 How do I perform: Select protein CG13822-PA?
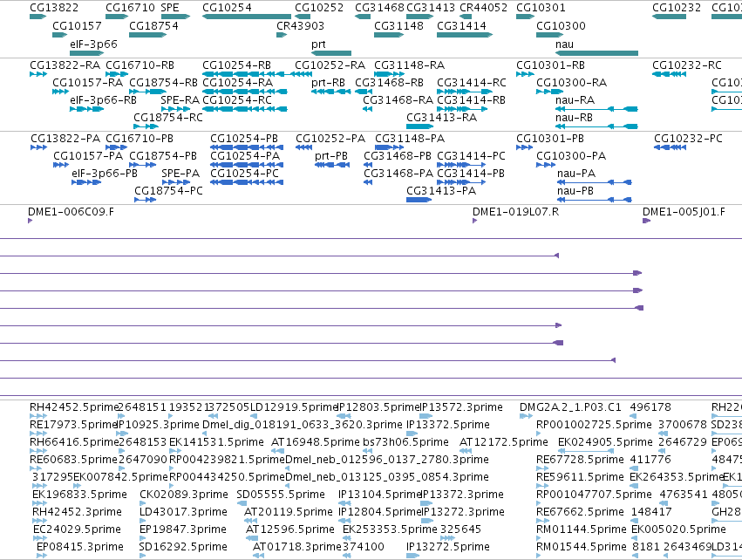(x=65, y=138)
